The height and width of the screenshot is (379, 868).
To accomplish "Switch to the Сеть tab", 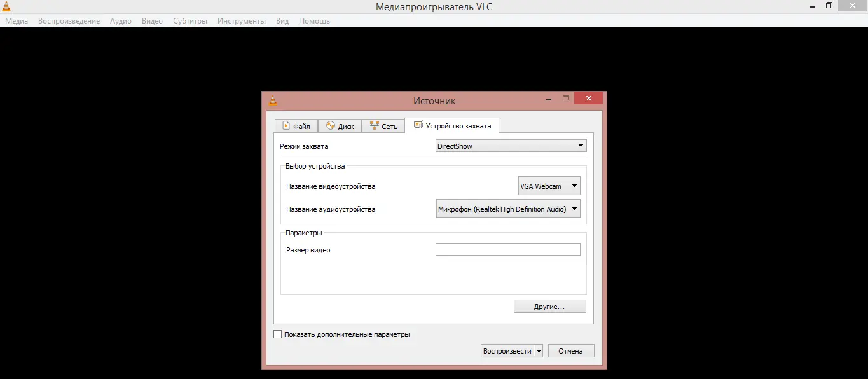I will (383, 126).
